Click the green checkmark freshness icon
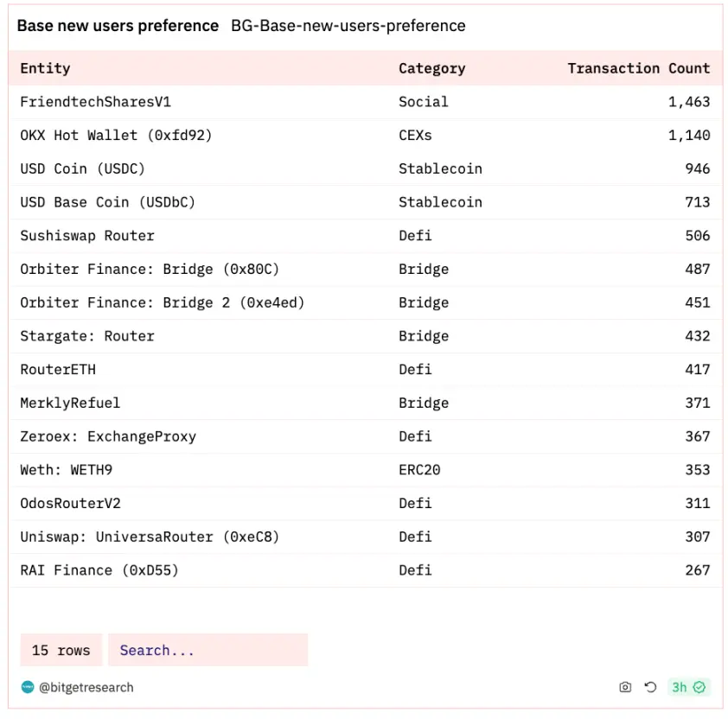This screenshot has width=728, height=719. (x=699, y=687)
